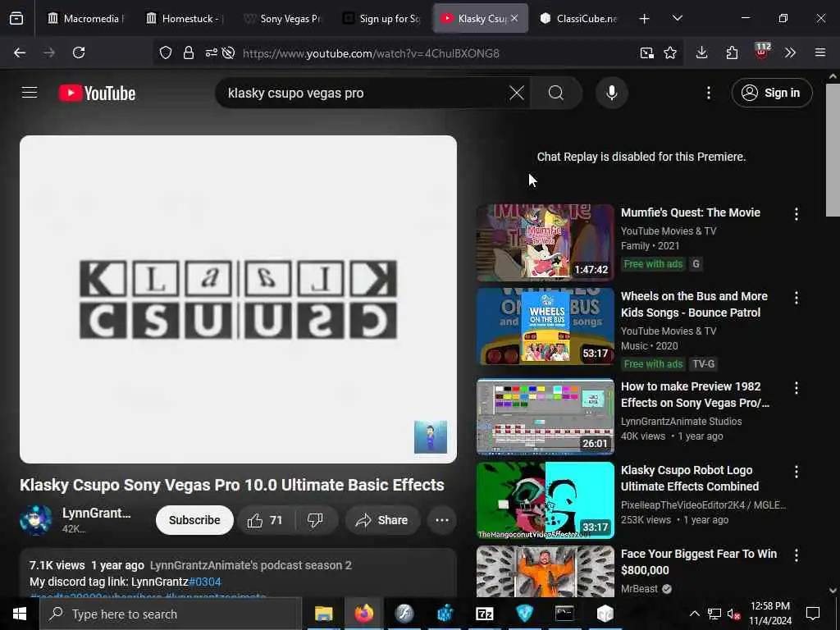Open options for Face Your Biggest Fear video
This screenshot has width=840, height=630.
[x=796, y=555]
